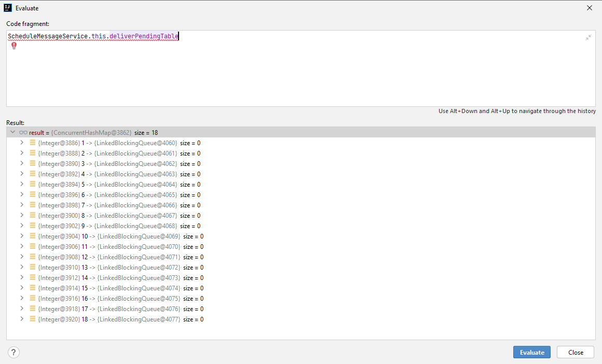Screen dimensions: 602x364
Task: Close the Evaluate dialog with X
Action: [590, 8]
